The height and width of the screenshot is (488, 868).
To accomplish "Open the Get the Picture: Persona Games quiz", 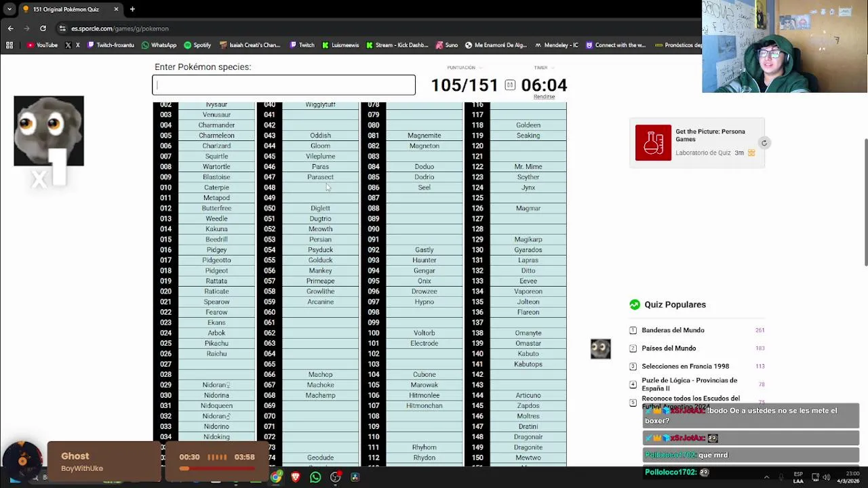I will pos(710,135).
